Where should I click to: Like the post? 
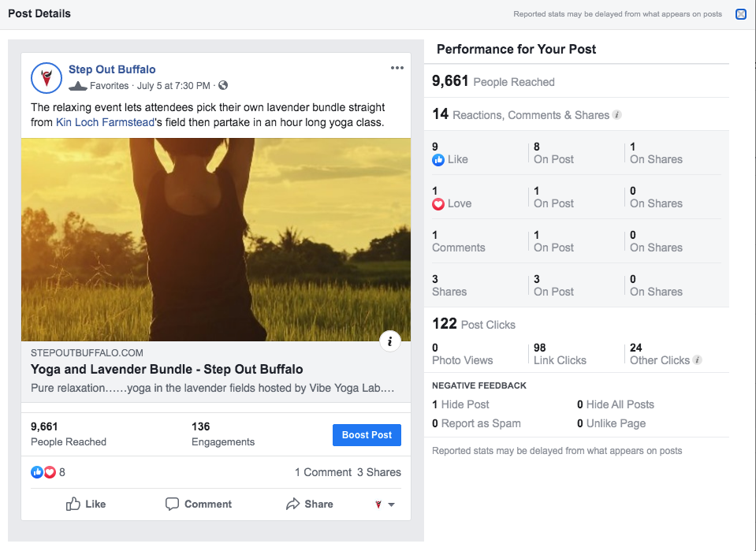click(86, 504)
